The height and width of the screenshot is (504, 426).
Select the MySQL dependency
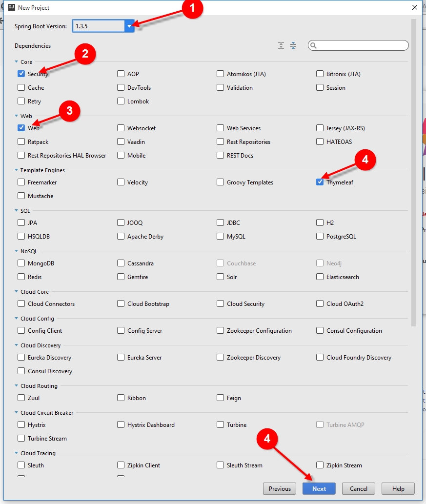[x=220, y=236]
